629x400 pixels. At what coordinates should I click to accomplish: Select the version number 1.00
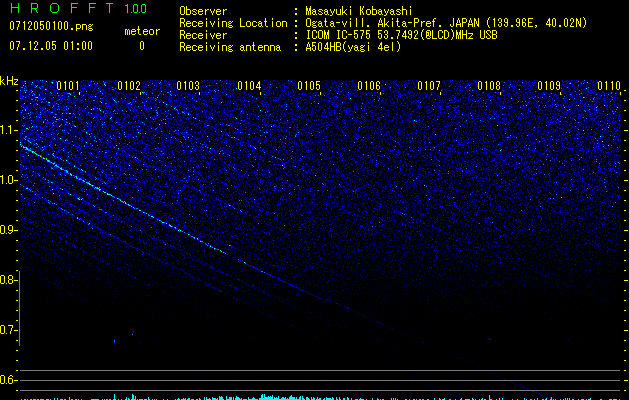pos(135,8)
